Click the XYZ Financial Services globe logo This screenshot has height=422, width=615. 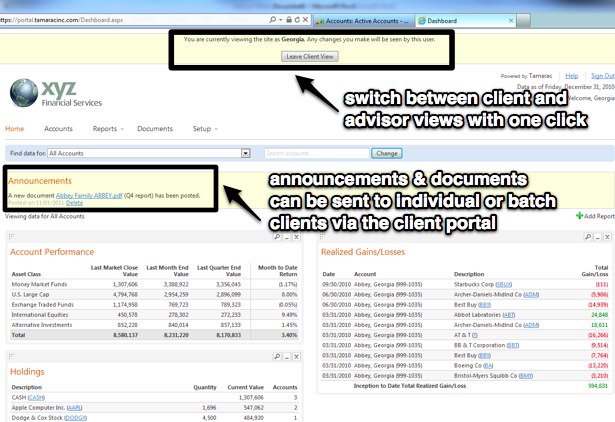(24, 93)
